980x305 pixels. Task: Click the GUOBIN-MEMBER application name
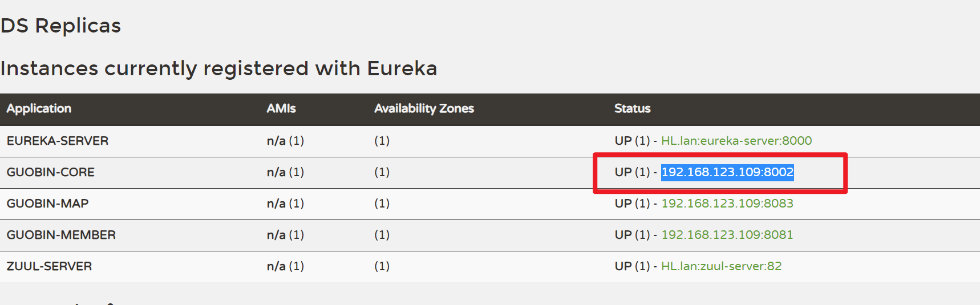[61, 235]
